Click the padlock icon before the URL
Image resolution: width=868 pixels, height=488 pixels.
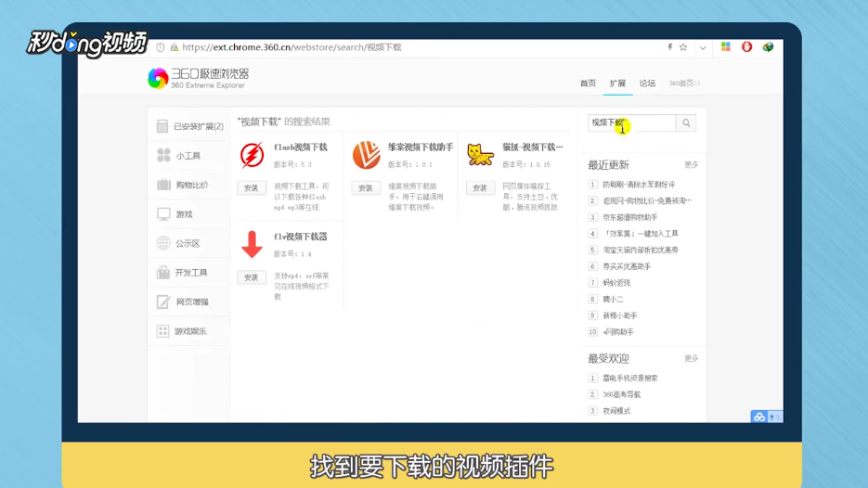pyautogui.click(x=175, y=47)
